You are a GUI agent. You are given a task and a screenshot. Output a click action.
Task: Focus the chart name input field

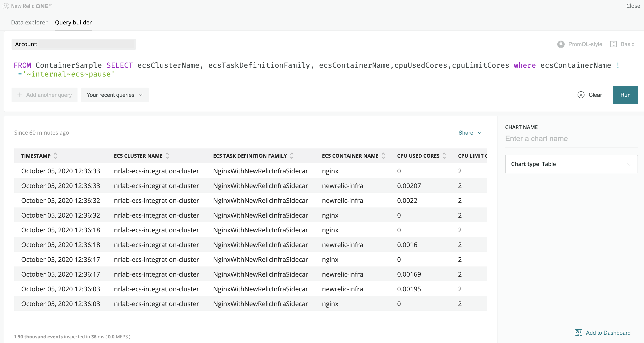coord(571,139)
